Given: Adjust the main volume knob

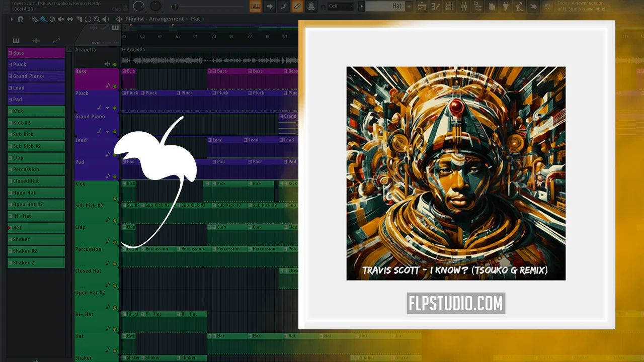Looking at the screenshot, I should [139, 7].
